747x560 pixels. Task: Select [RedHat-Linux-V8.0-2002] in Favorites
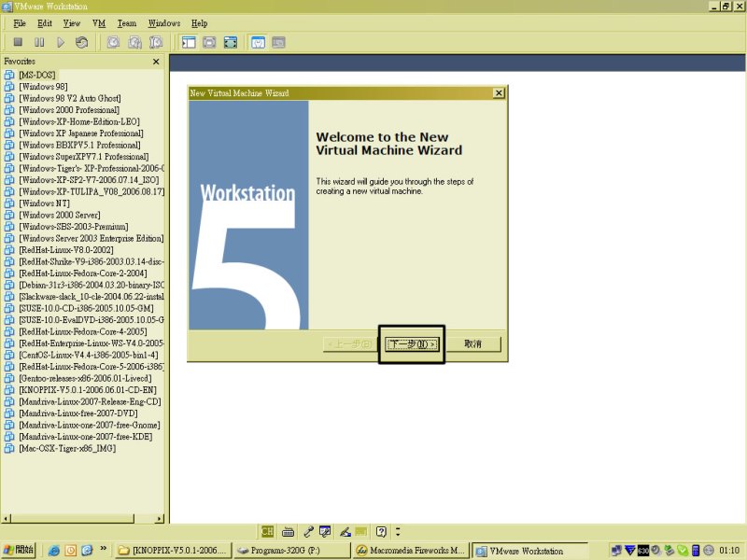[66, 250]
